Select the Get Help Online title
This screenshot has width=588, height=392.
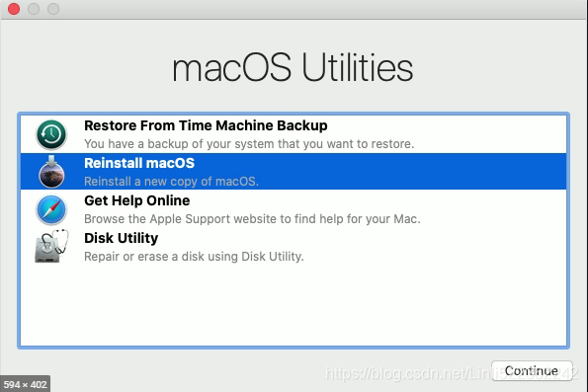pyautogui.click(x=137, y=200)
